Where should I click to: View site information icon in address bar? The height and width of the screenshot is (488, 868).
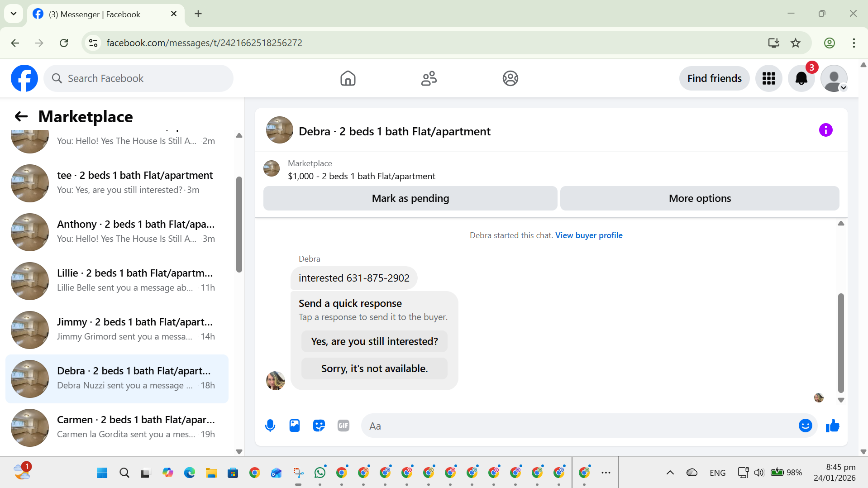point(93,43)
